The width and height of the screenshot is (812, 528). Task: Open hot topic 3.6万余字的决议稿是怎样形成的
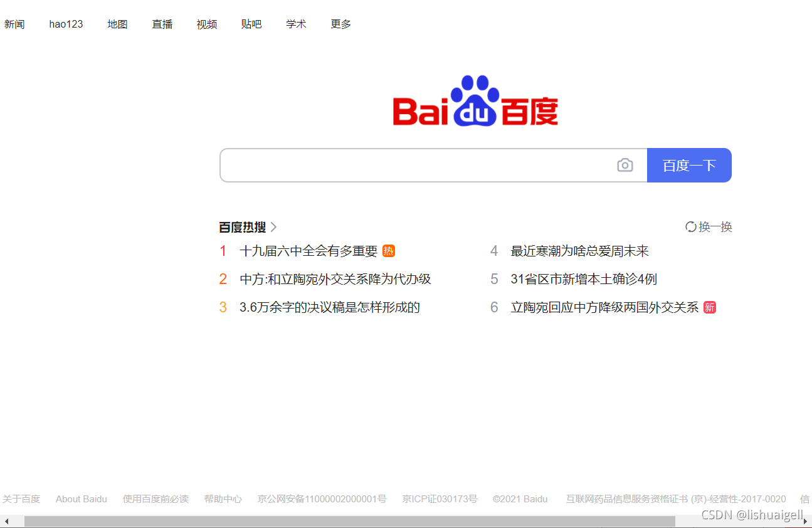(x=330, y=307)
